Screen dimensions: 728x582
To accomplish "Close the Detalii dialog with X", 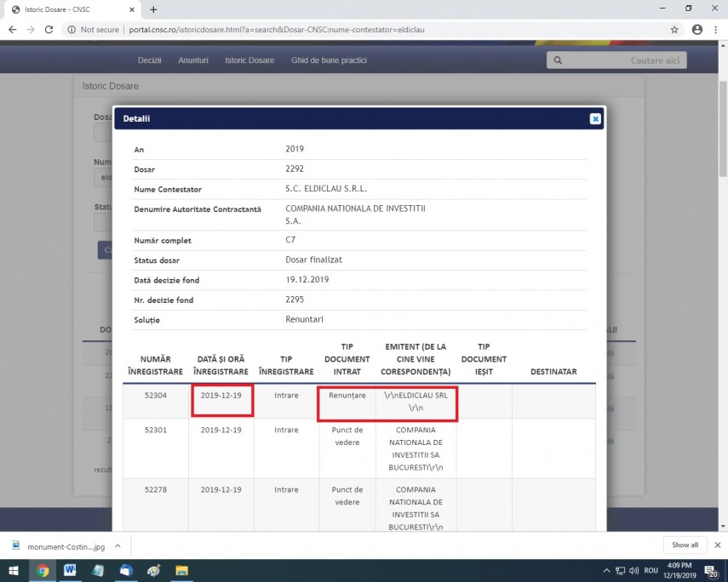I will pos(595,119).
